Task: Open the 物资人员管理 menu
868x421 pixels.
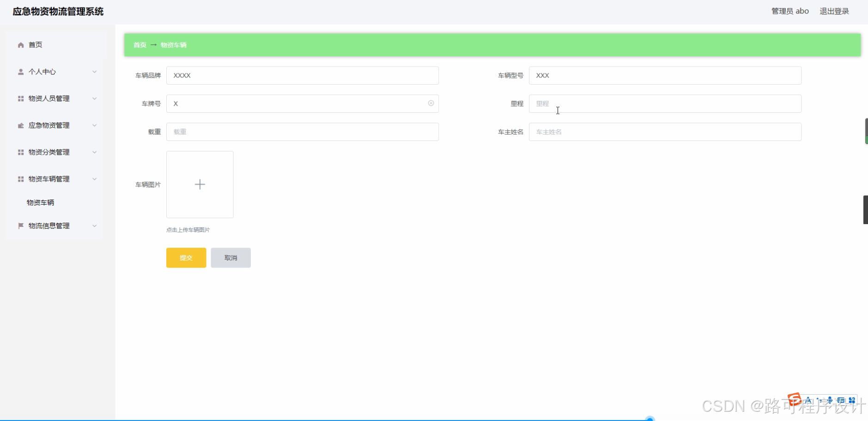Action: point(55,98)
